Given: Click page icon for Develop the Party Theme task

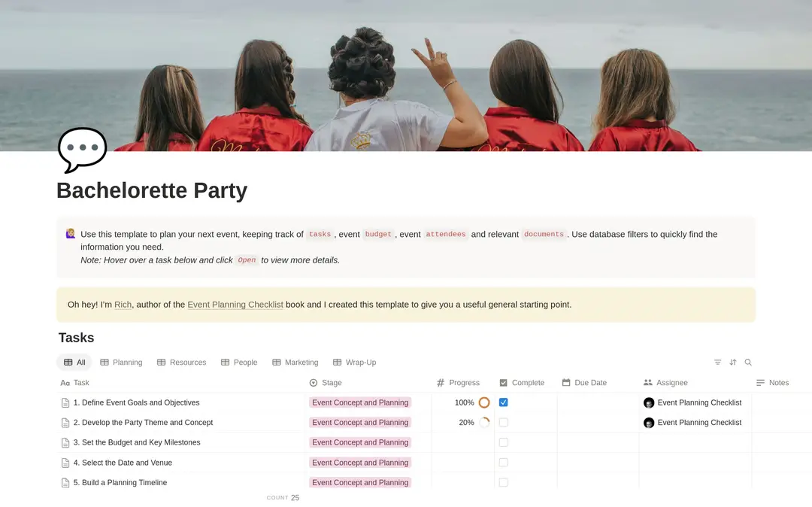Looking at the screenshot, I should (x=65, y=423).
